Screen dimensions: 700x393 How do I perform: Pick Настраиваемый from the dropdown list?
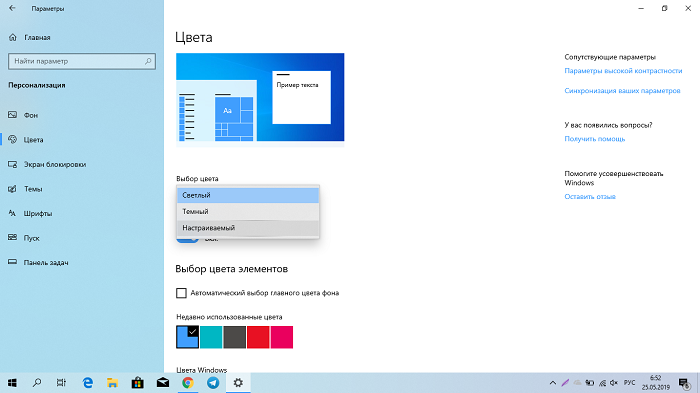point(248,228)
